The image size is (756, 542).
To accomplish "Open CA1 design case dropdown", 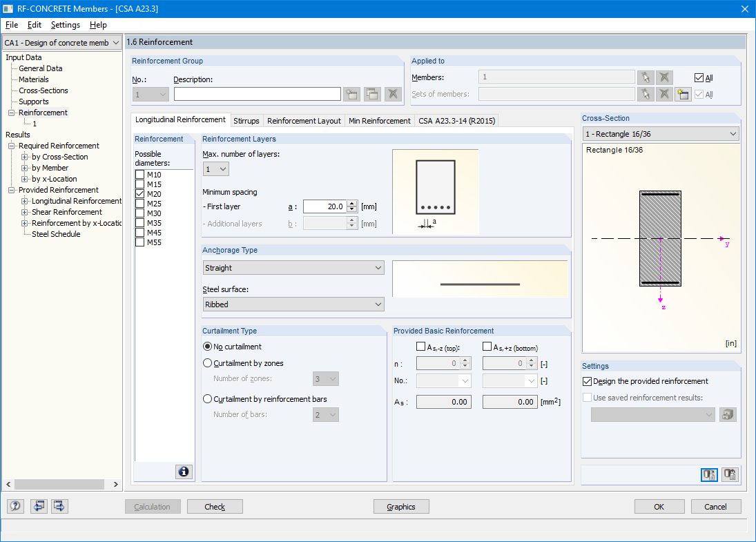I will 61,42.
